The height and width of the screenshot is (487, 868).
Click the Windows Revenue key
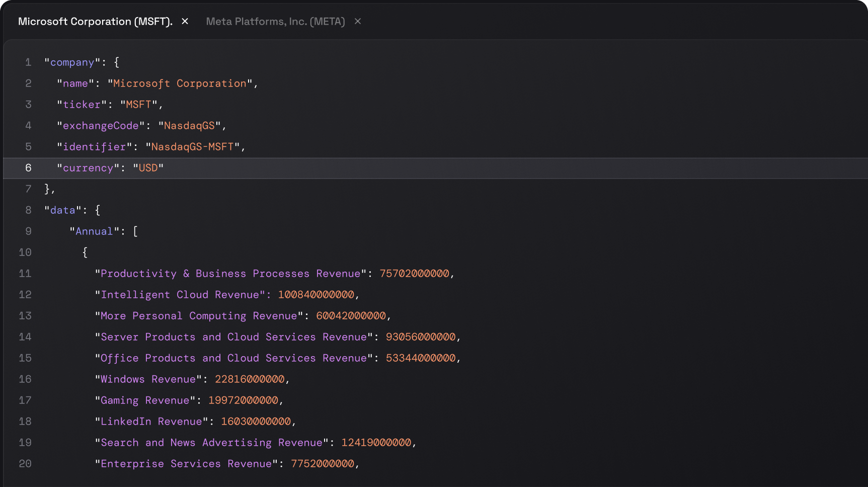click(x=148, y=379)
